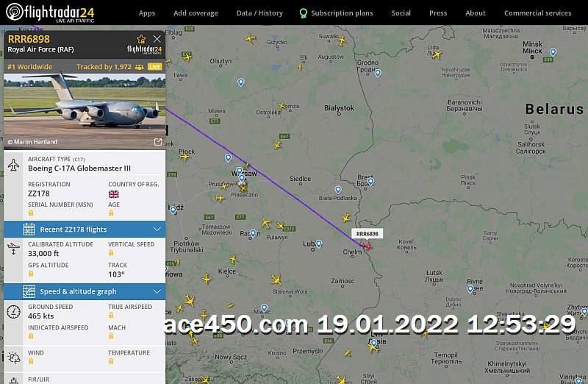Screen dimensions: 588x384
Task: Click the airport pin near Minsk
Action: (553, 52)
